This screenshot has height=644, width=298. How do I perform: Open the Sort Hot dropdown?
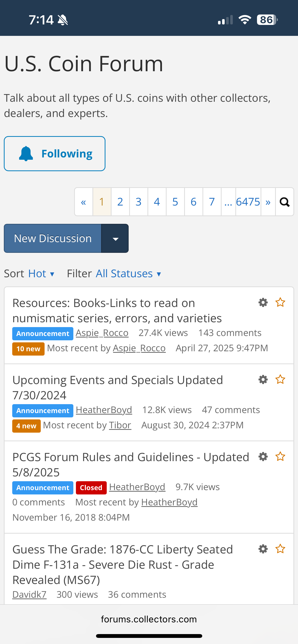41,274
